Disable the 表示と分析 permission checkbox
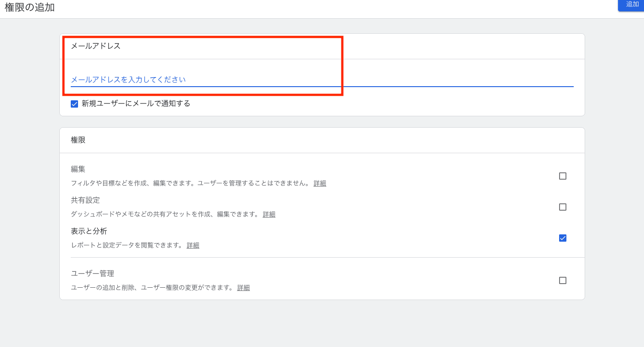Viewport: 644px width, 347px height. [563, 238]
